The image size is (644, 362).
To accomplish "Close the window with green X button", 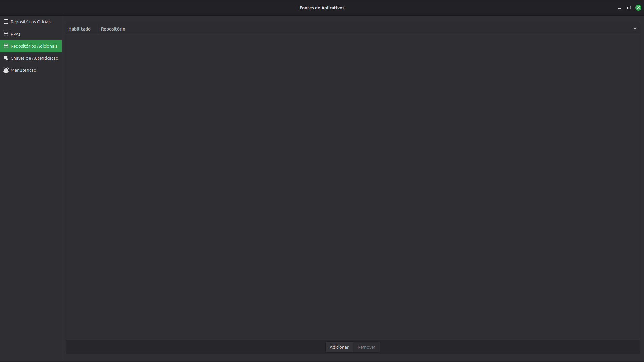I will click(x=638, y=8).
